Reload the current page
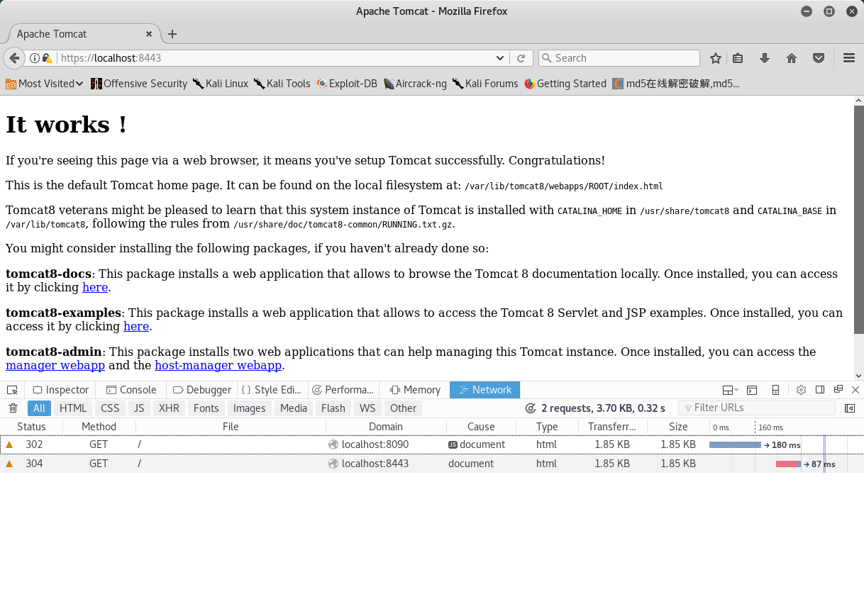 [x=521, y=58]
